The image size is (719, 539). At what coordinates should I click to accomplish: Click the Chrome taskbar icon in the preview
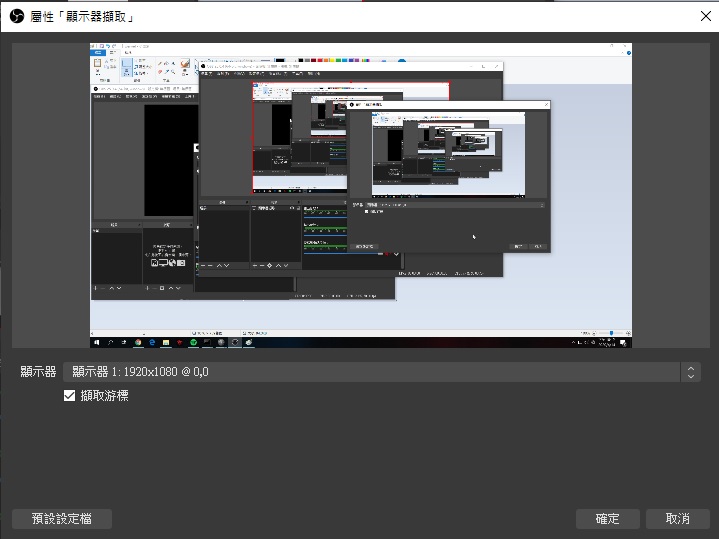pyautogui.click(x=138, y=342)
